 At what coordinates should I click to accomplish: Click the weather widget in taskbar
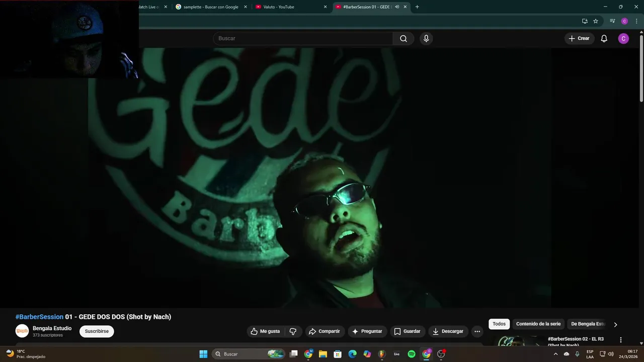[26, 354]
